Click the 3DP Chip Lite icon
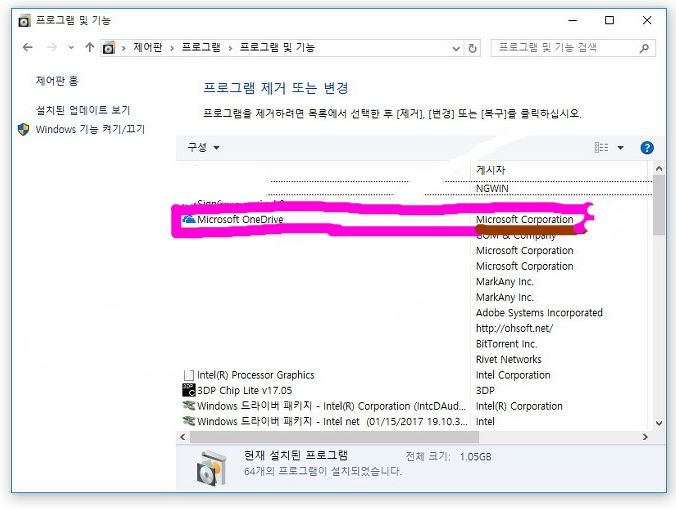This screenshot has width=676, height=509. [189, 390]
